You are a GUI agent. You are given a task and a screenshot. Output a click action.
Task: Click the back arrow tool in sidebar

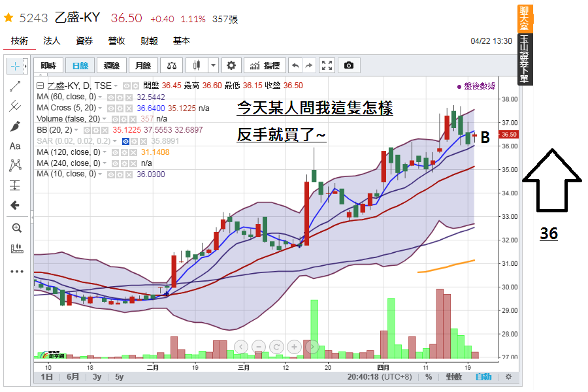pyautogui.click(x=15, y=205)
